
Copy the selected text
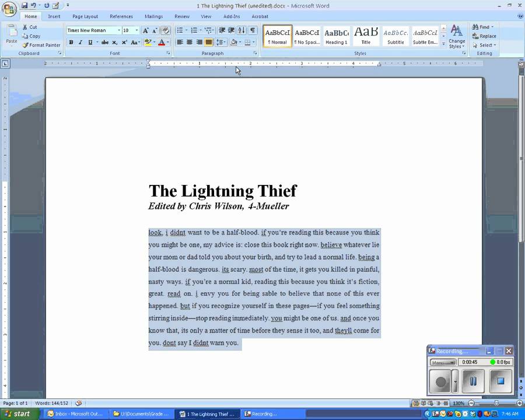pyautogui.click(x=31, y=36)
